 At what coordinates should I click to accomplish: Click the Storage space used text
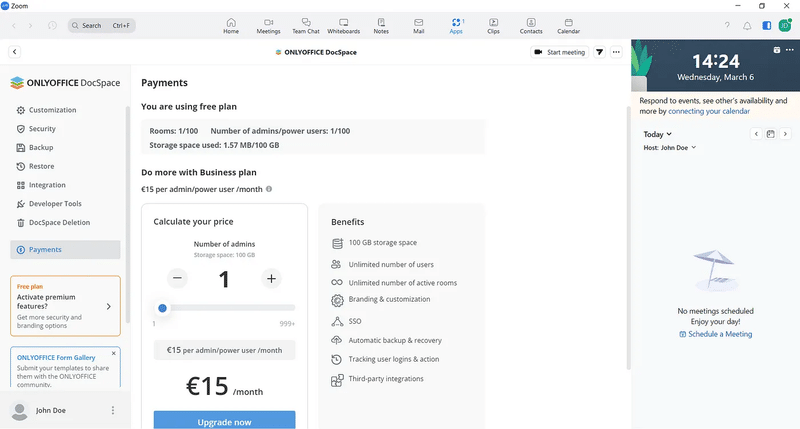click(x=214, y=145)
